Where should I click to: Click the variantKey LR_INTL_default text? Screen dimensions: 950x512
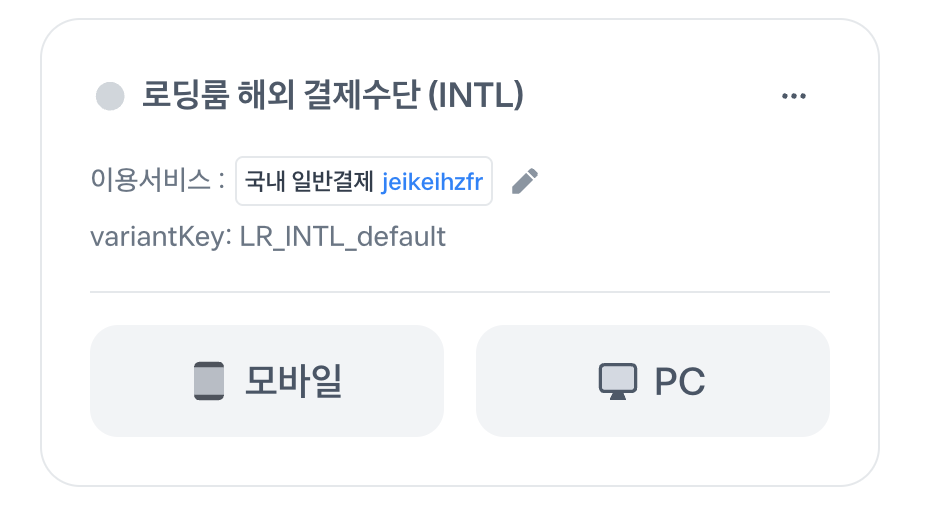point(268,236)
